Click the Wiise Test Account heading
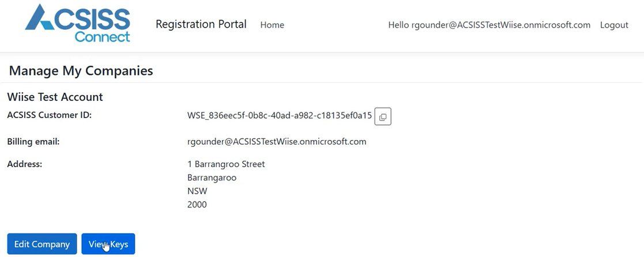 click(x=55, y=97)
